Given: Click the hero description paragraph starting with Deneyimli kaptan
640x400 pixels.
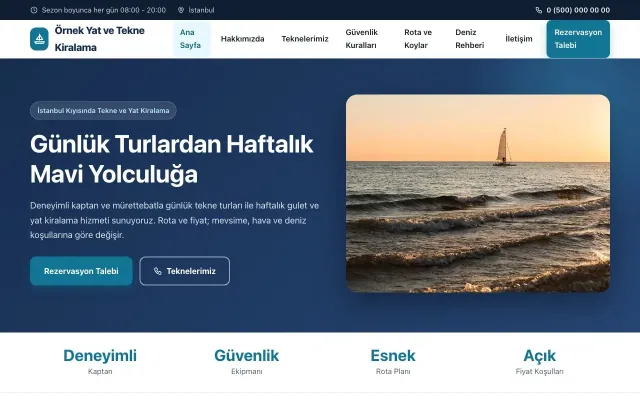Looking at the screenshot, I should (174, 220).
